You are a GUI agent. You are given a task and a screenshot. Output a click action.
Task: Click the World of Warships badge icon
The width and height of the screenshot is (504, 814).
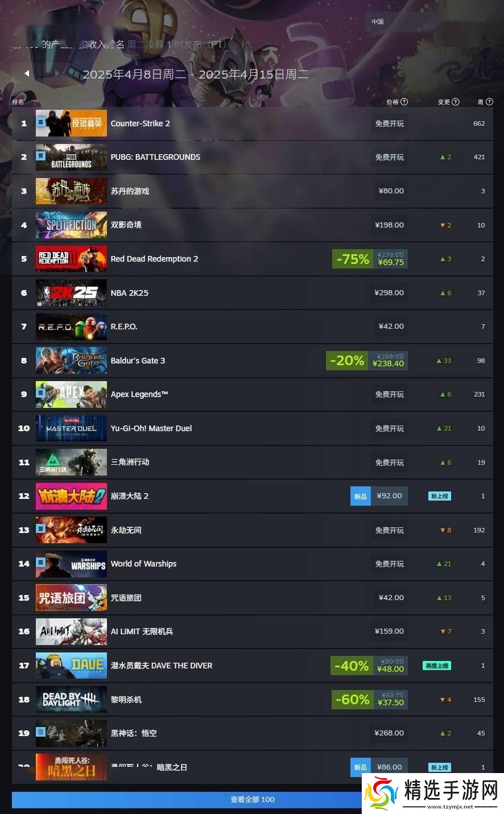40,561
